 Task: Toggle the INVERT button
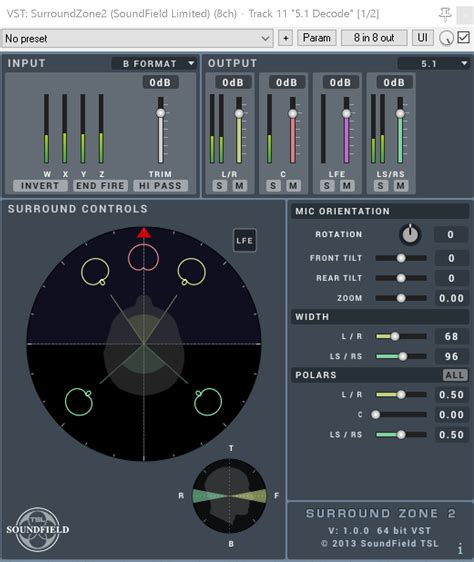click(40, 186)
